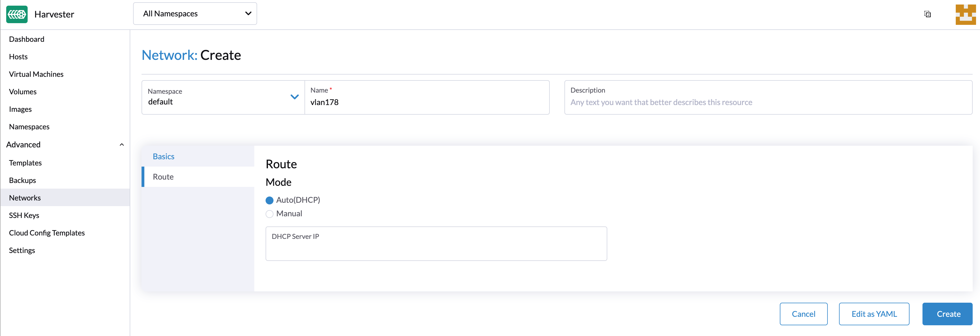Viewport: 980px width, 336px height.
Task: Click the copy/restore icon in header
Action: 927,14
